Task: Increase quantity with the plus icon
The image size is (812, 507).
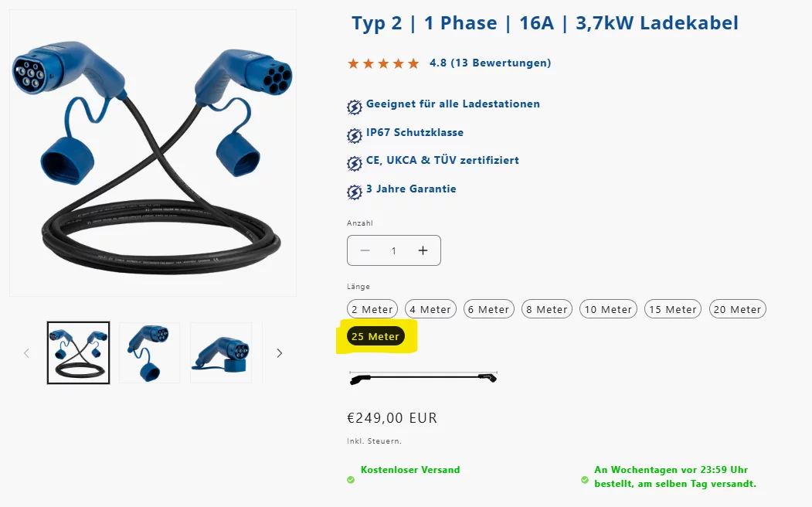Action: (x=423, y=250)
